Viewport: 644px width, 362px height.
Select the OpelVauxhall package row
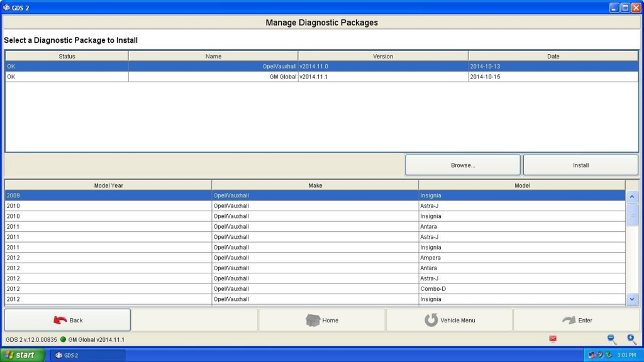(321, 66)
